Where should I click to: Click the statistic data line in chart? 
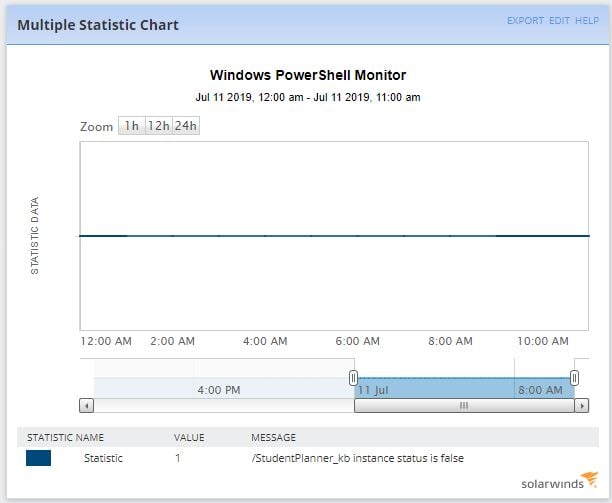point(334,236)
